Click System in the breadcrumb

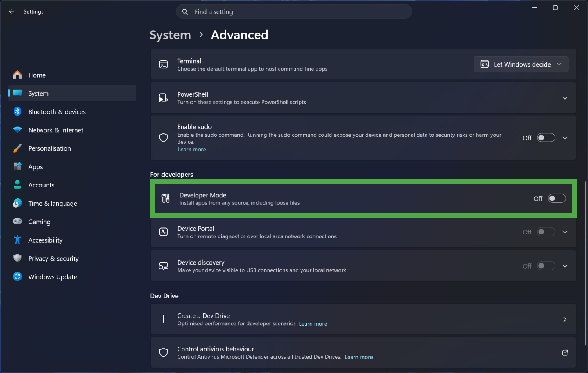click(x=170, y=35)
